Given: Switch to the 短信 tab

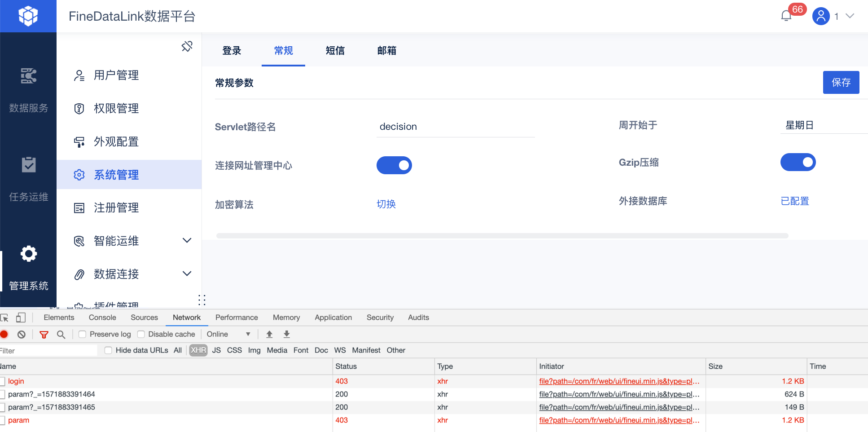Looking at the screenshot, I should click(x=335, y=51).
